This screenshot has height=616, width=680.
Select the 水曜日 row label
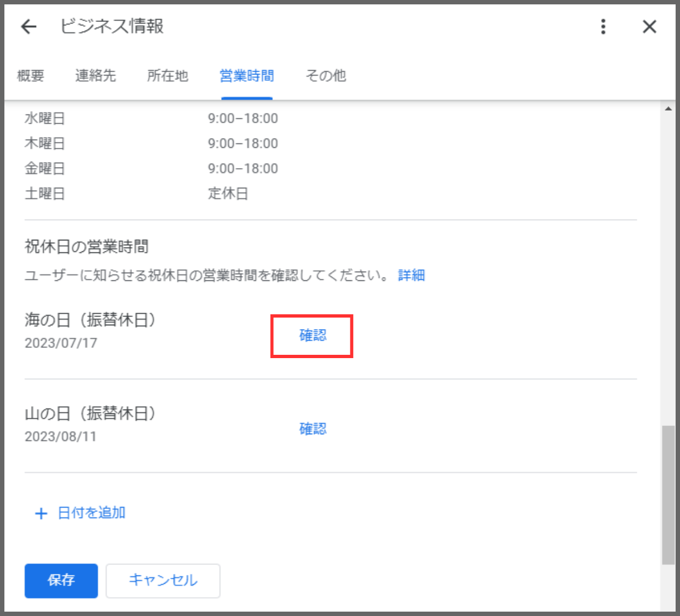coord(45,118)
